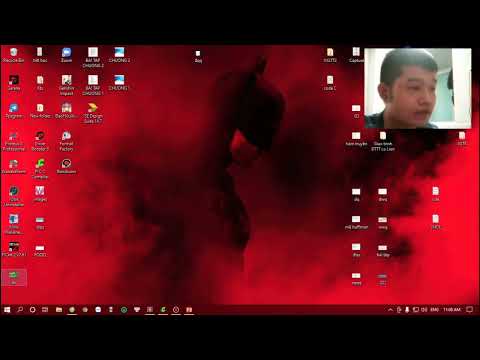Viewport: 480px width, 360px height.
Task: Open clock showing 11:08 AM
Action: point(452,310)
